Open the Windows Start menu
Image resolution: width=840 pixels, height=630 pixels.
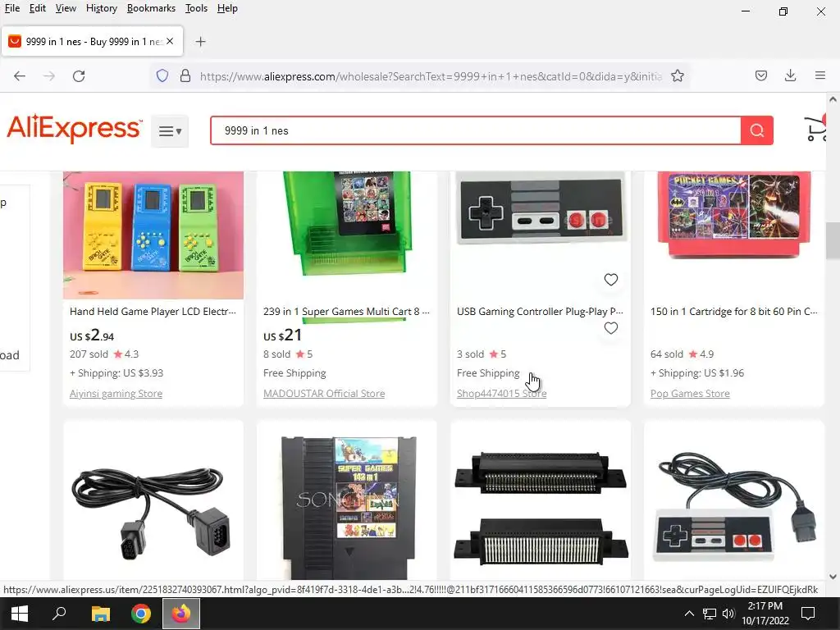click(x=20, y=614)
